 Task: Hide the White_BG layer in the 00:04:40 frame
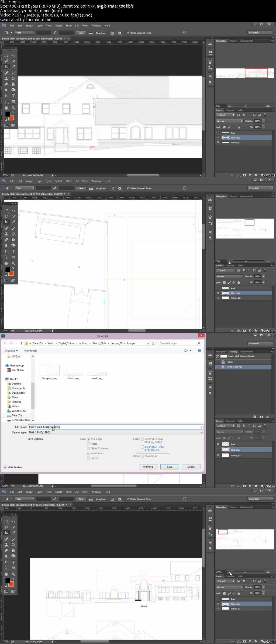tap(218, 298)
